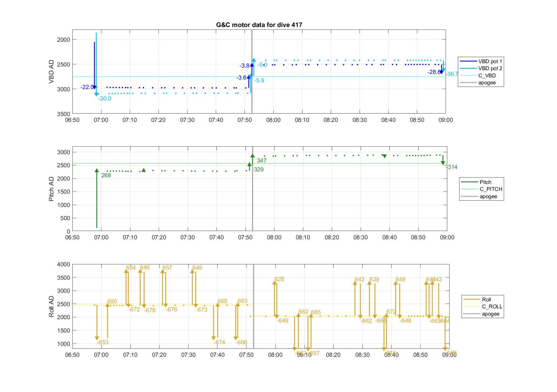Click the '628' roll move label

[279, 279]
